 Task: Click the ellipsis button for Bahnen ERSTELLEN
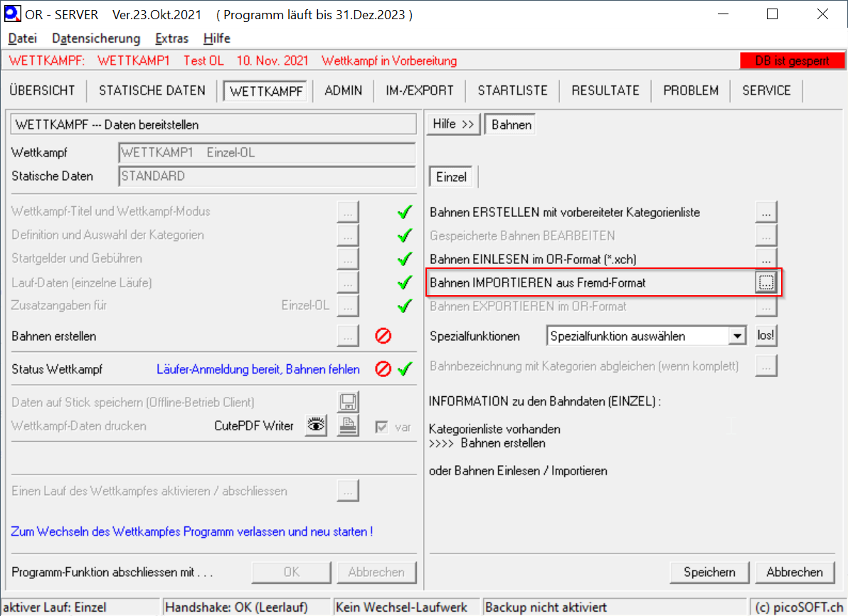(765, 212)
